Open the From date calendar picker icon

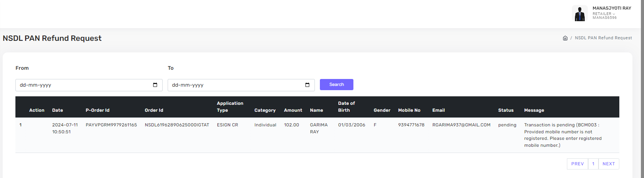pos(155,85)
